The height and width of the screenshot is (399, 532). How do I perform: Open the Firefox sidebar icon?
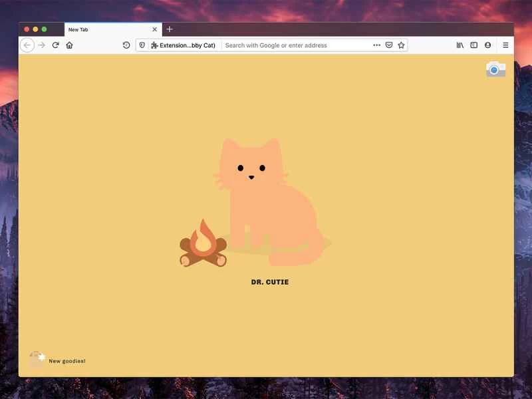473,45
